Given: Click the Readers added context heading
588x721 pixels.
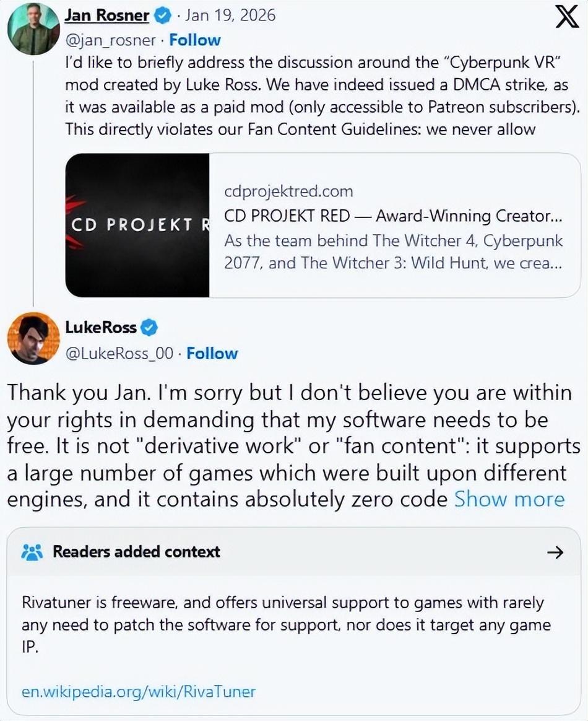Looking at the screenshot, I should pyautogui.click(x=136, y=552).
